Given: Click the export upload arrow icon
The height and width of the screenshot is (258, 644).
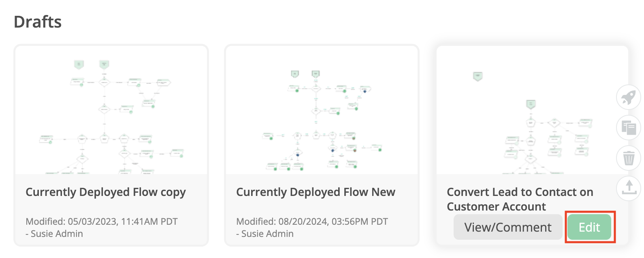Looking at the screenshot, I should [628, 188].
